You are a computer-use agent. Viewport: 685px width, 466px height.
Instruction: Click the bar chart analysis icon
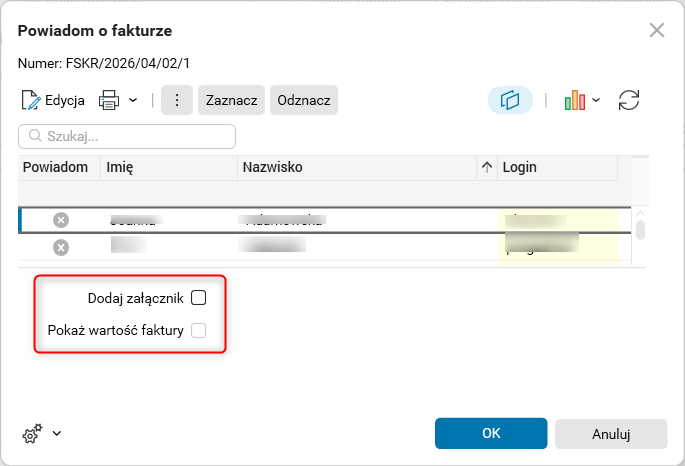575,100
